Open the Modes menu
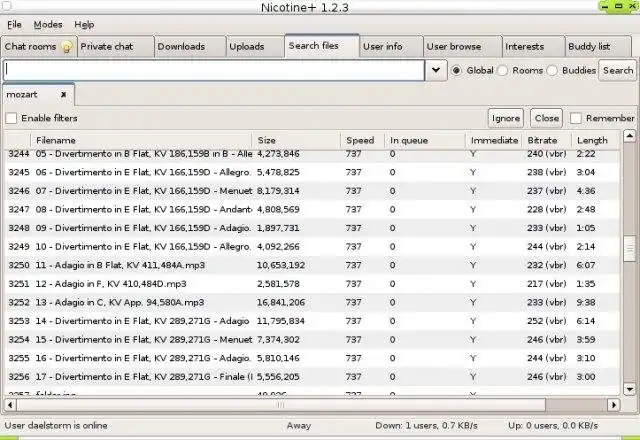This screenshot has height=440, width=640. point(48,24)
